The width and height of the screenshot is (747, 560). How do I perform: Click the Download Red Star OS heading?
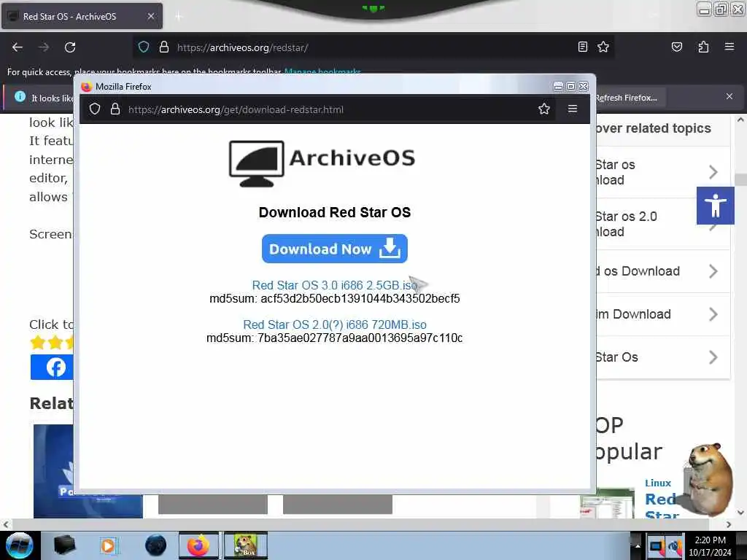[x=334, y=212]
